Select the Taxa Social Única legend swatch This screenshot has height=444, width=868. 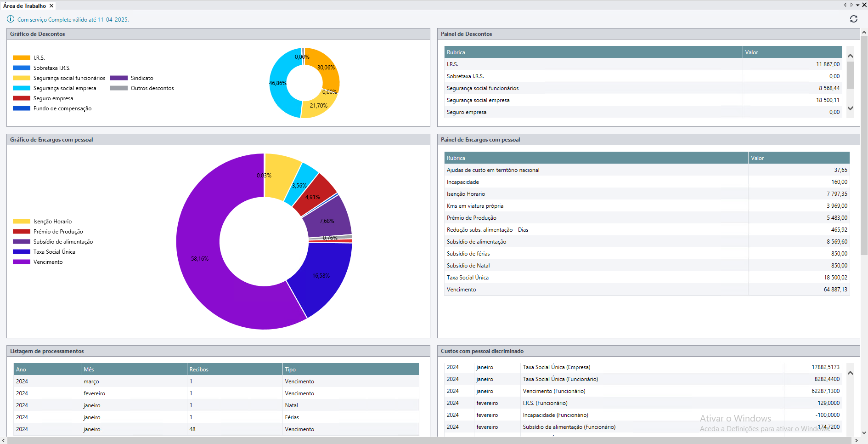coord(22,252)
